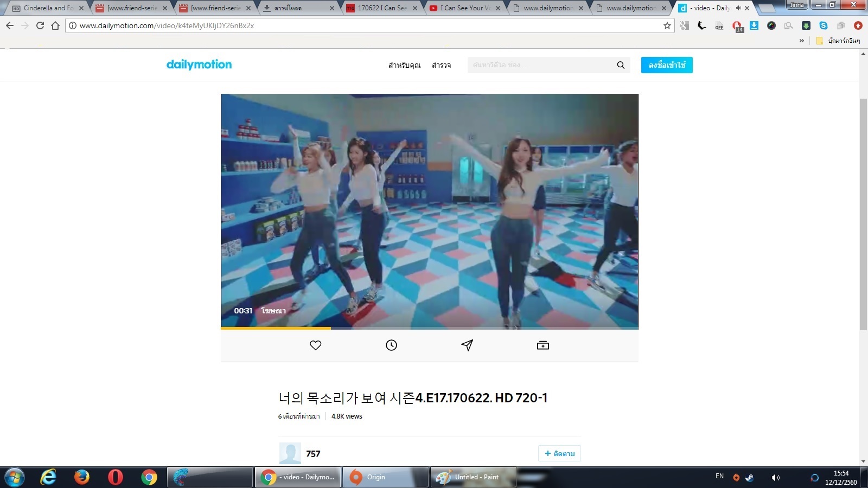Switch to the 170622 I Can See tab
The width and height of the screenshot is (868, 488).
[x=381, y=8]
